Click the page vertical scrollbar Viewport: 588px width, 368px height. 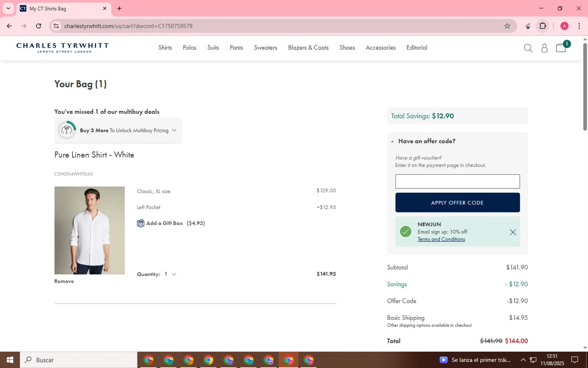(x=585, y=86)
